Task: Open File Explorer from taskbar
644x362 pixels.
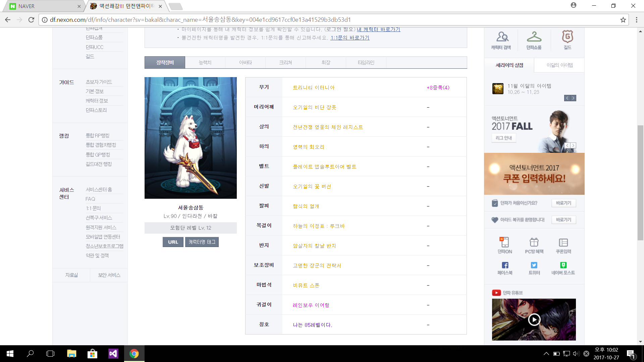Action: 71,354
